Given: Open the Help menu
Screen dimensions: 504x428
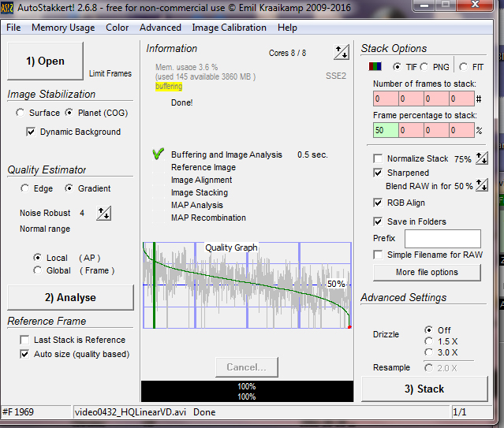Looking at the screenshot, I should (x=287, y=28).
